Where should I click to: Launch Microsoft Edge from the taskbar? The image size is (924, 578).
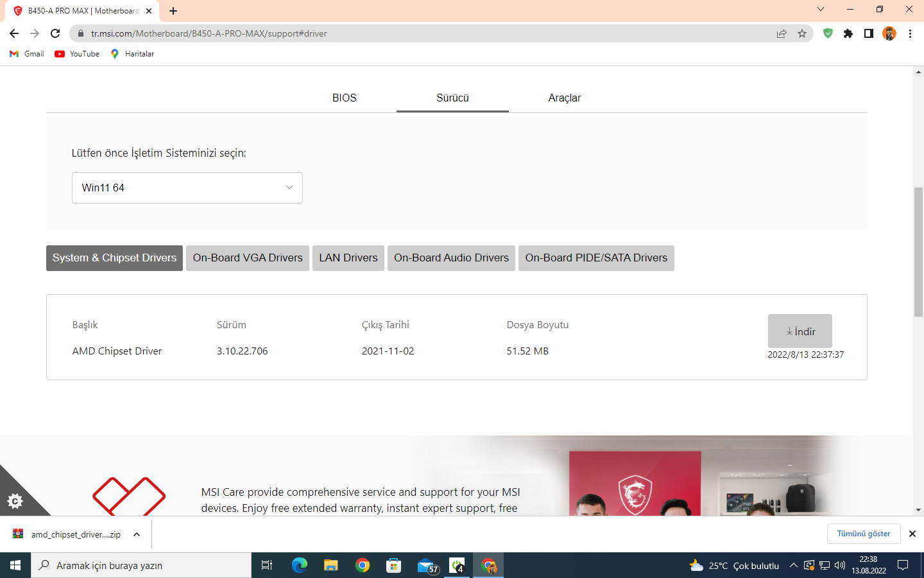click(299, 565)
